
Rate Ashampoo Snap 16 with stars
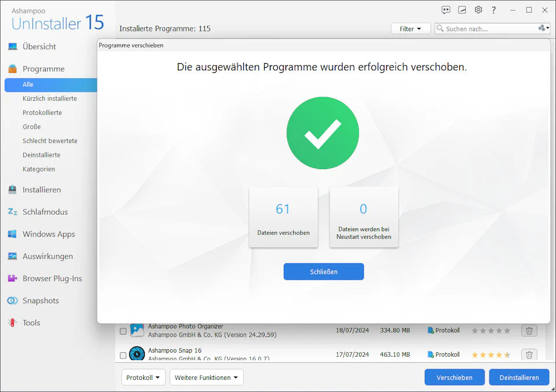[491, 355]
